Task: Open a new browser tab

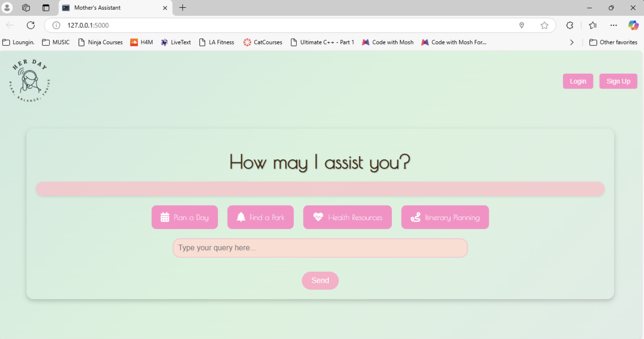Action: (x=183, y=8)
